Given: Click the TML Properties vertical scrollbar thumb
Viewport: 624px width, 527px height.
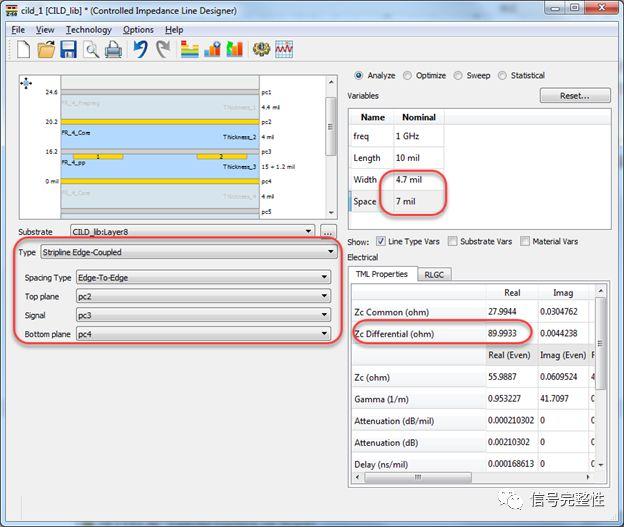Looking at the screenshot, I should [x=600, y=344].
